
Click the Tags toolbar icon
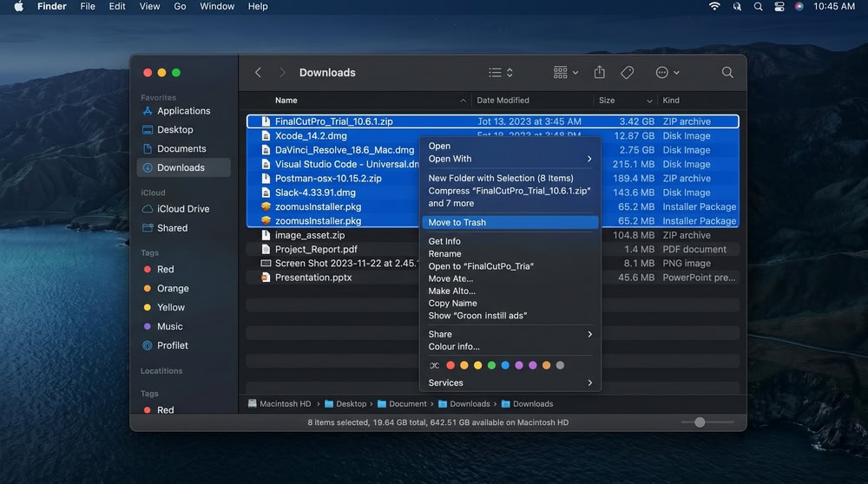[628, 73]
